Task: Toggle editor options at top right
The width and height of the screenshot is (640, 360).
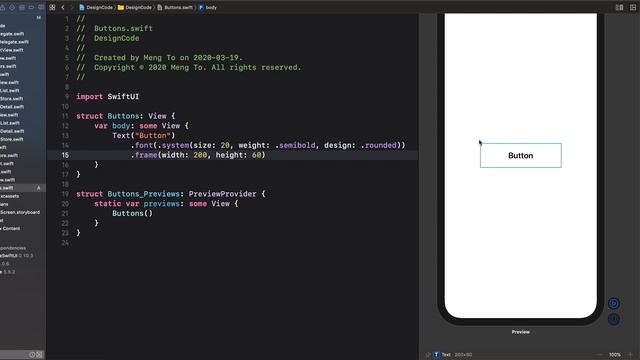Action: coord(619,7)
